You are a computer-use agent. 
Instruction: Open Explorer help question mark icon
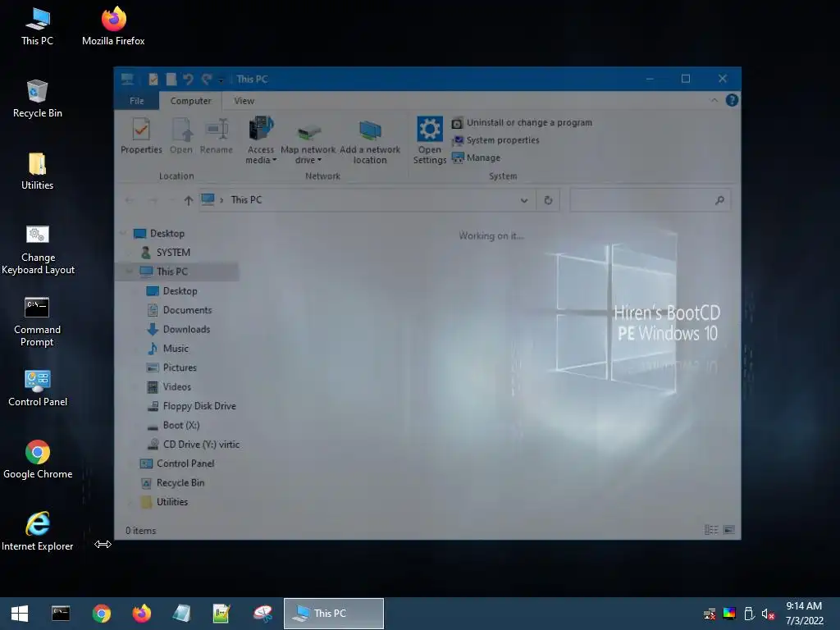point(732,100)
